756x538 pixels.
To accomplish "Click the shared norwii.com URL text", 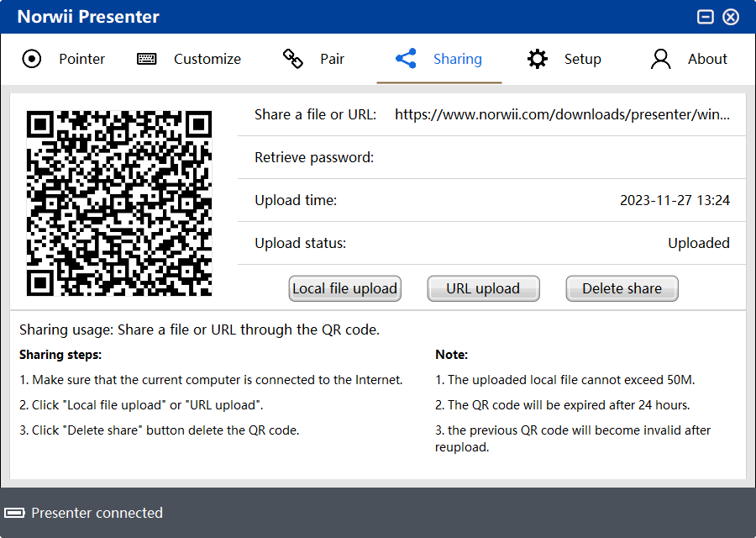I will (562, 114).
